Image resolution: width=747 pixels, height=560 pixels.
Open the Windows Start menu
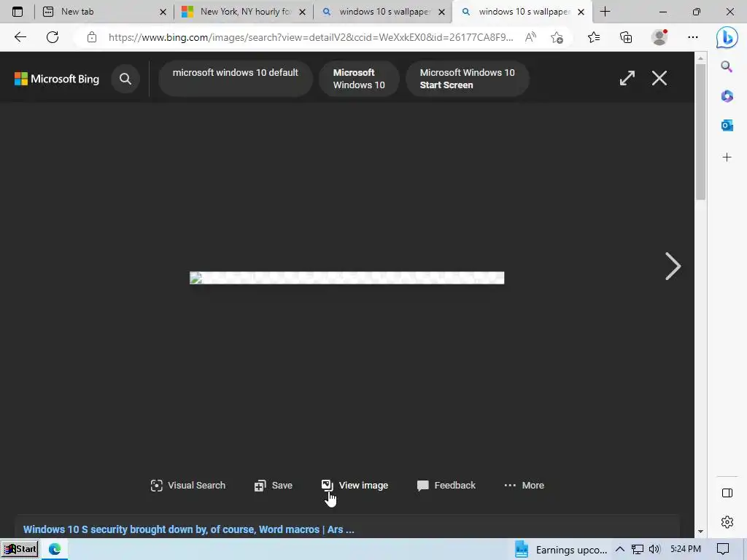coord(20,549)
